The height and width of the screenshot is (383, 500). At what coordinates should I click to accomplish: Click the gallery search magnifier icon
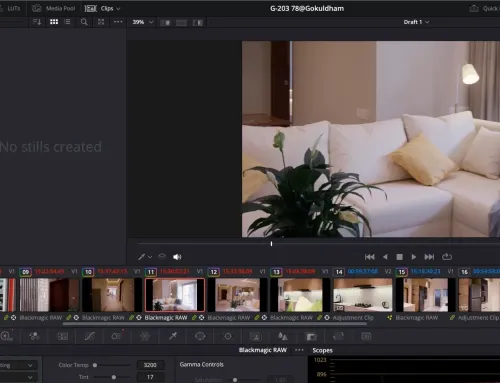[84, 22]
